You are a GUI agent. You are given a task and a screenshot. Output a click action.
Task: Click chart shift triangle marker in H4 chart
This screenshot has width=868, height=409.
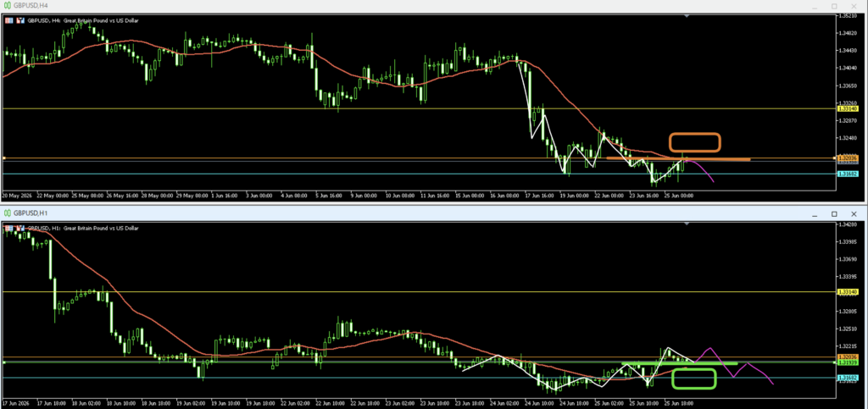tap(687, 16)
